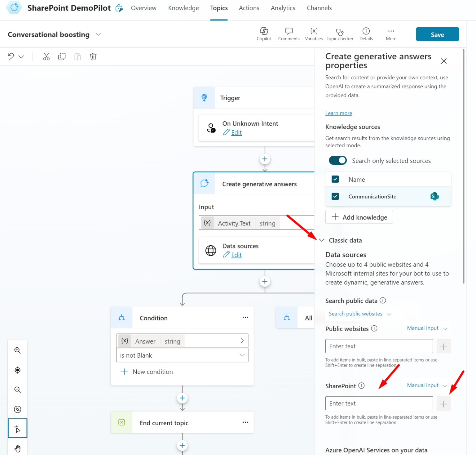
Task: Cut the selected node with scissors icon
Action: click(x=46, y=56)
